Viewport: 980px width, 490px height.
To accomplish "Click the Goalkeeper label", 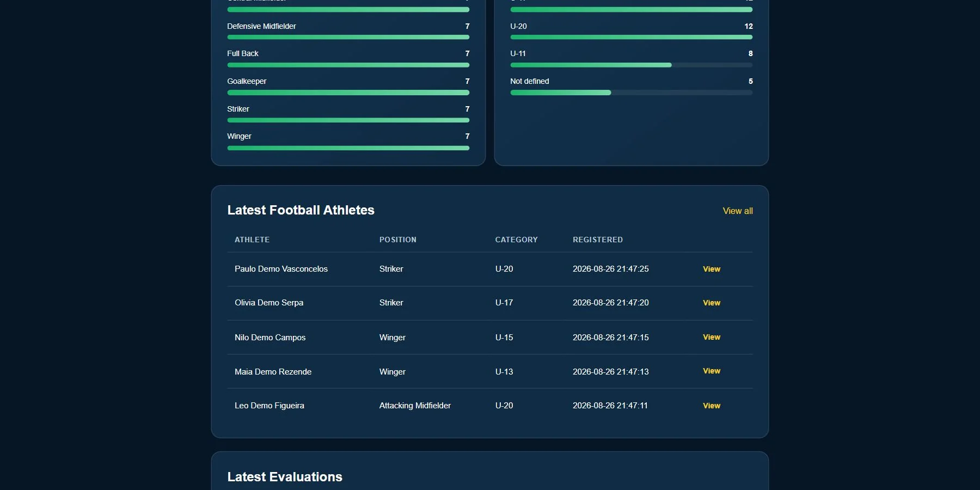I will pyautogui.click(x=247, y=81).
